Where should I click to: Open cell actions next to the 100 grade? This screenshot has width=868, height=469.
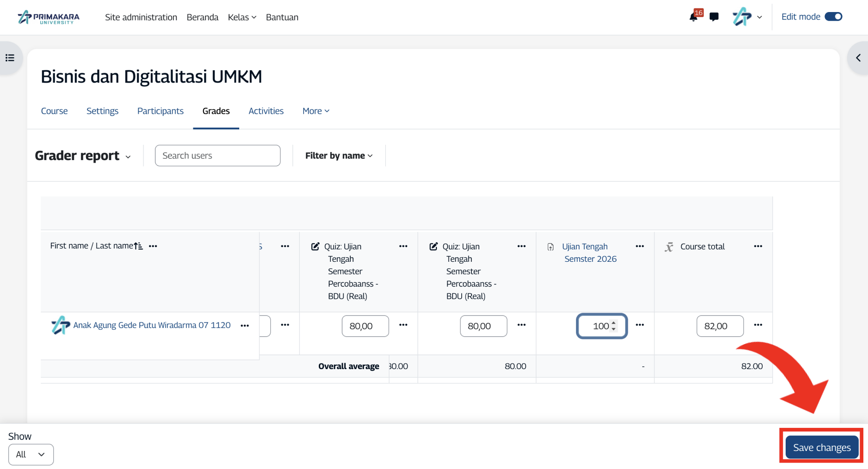pyautogui.click(x=640, y=325)
